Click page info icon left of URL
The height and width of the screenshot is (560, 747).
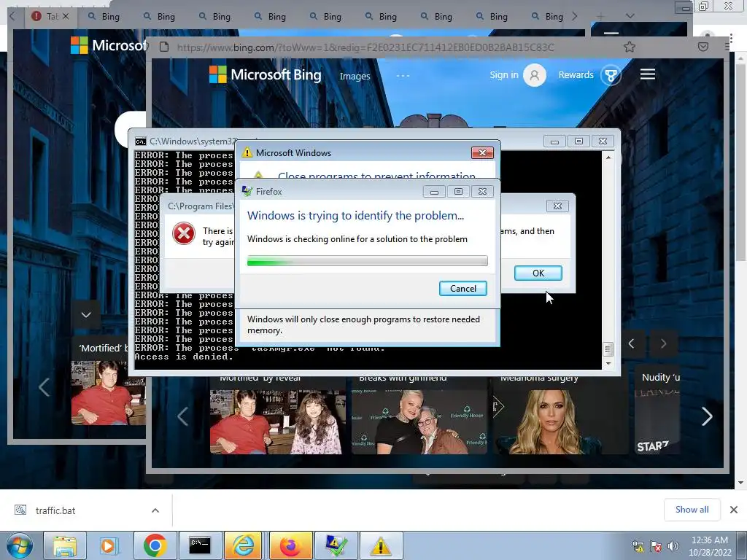coord(164,47)
